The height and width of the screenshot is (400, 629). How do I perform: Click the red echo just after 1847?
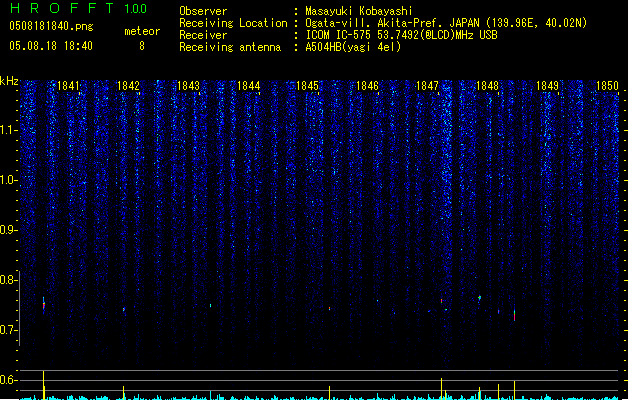tap(442, 301)
